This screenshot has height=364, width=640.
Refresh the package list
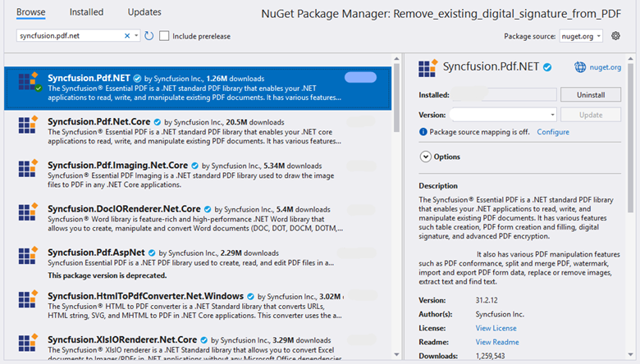149,36
